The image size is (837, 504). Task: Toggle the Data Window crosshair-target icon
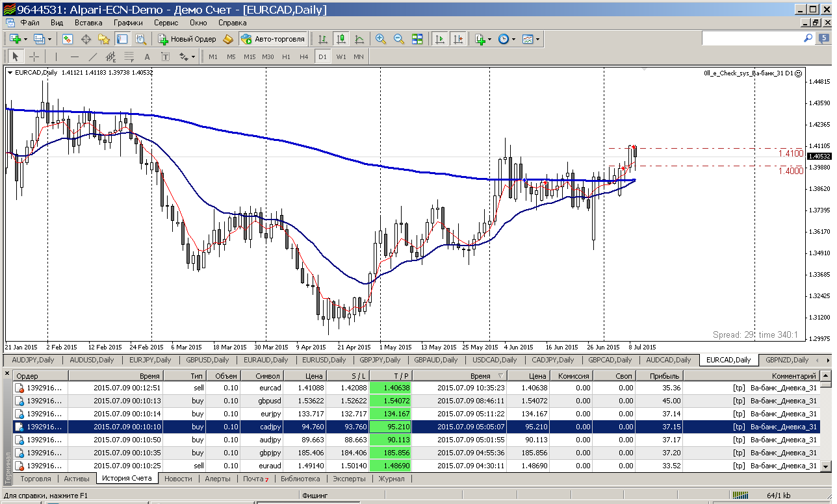pyautogui.click(x=86, y=39)
